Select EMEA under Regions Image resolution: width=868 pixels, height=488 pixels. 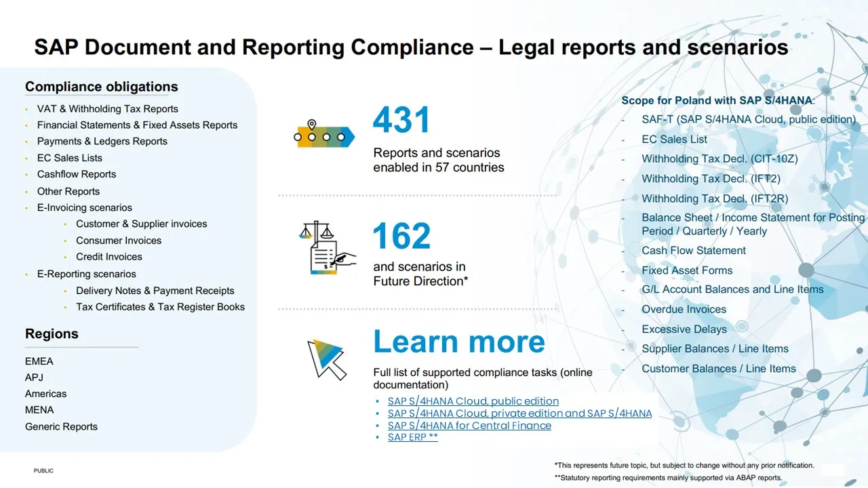[39, 361]
